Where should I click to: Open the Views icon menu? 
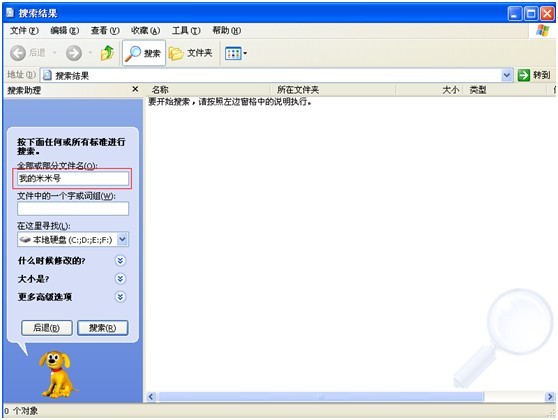click(x=236, y=53)
